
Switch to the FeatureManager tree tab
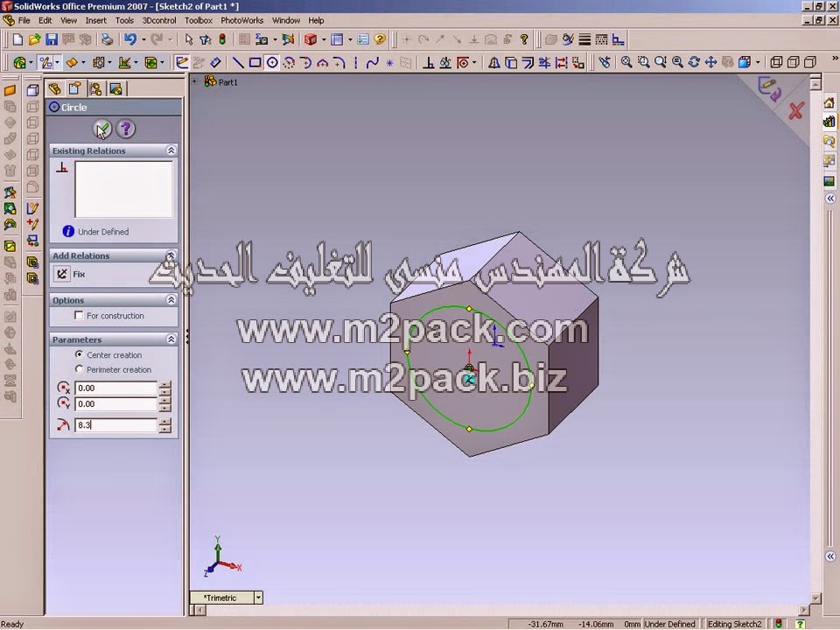point(54,88)
